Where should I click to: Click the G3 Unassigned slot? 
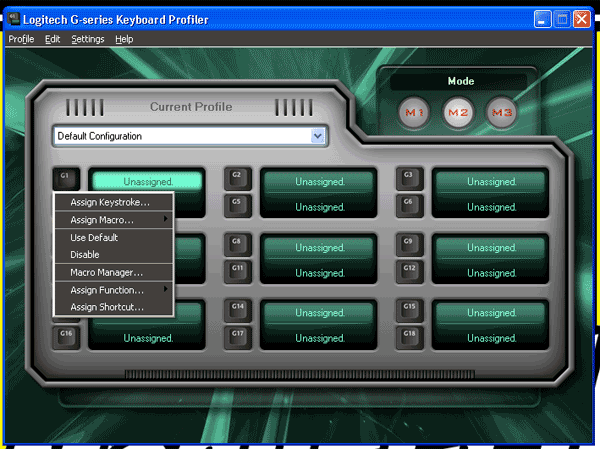pos(491,181)
